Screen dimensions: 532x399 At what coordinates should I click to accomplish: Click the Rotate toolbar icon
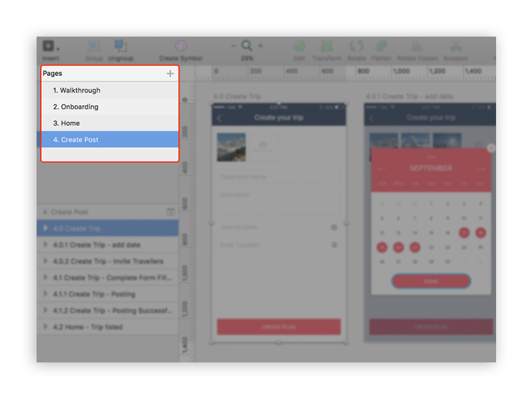tap(356, 46)
